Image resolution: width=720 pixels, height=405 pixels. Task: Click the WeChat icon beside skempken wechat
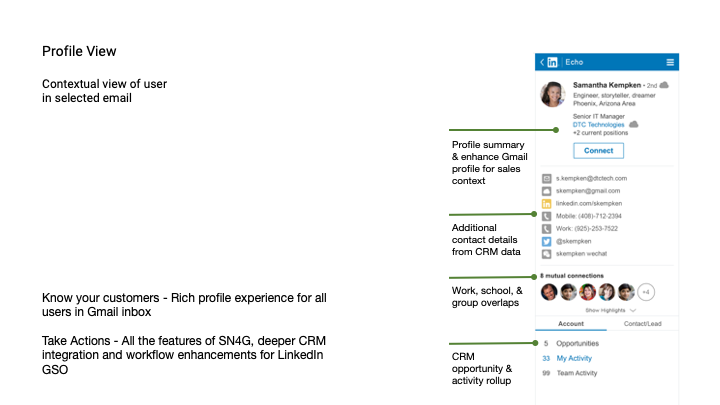click(546, 254)
